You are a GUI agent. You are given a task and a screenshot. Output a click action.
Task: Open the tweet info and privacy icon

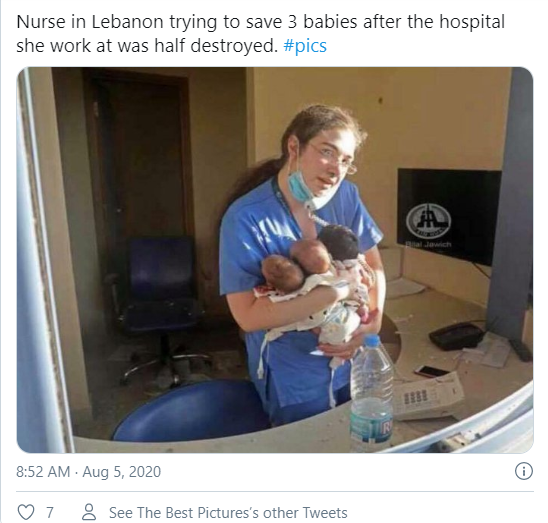(x=524, y=471)
